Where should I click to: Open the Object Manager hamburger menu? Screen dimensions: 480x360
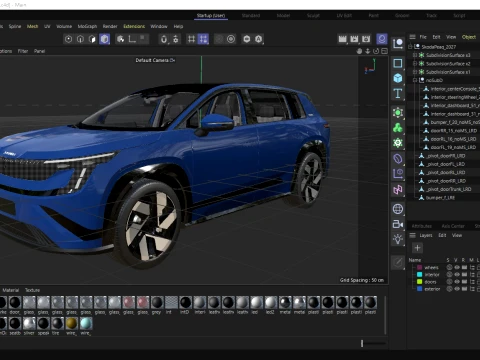tap(412, 37)
